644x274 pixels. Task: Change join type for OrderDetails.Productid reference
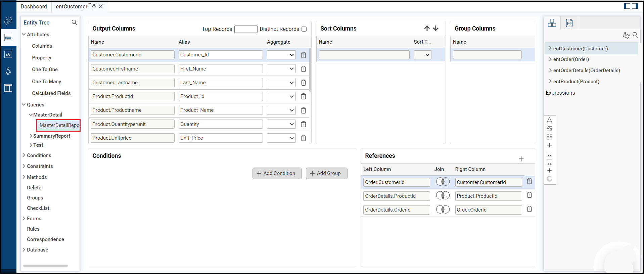pyautogui.click(x=443, y=195)
